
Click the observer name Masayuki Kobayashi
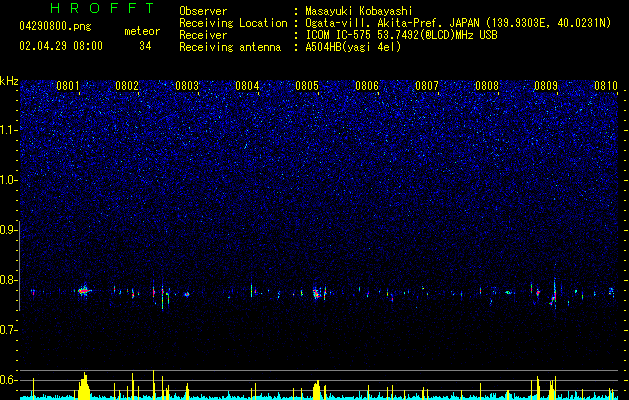click(359, 11)
